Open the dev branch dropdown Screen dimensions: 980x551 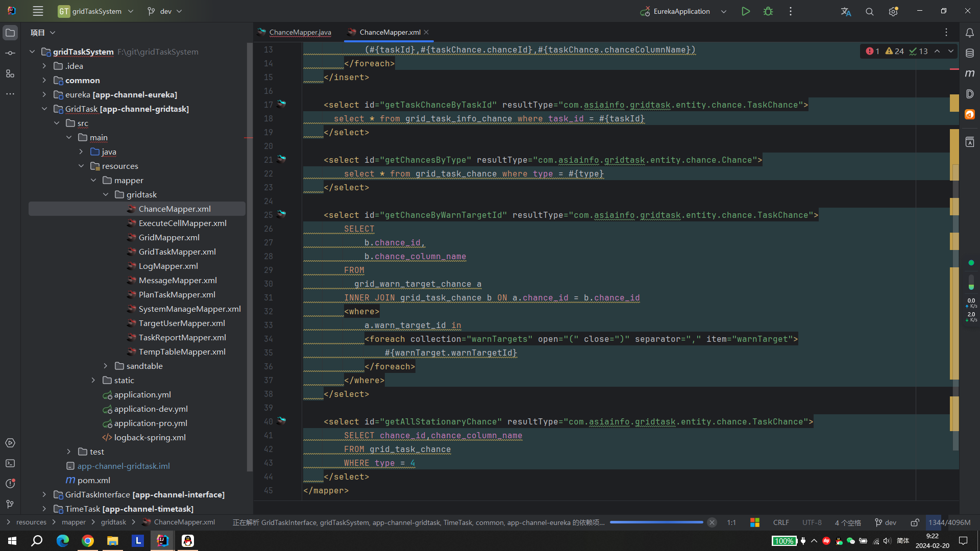click(x=165, y=11)
